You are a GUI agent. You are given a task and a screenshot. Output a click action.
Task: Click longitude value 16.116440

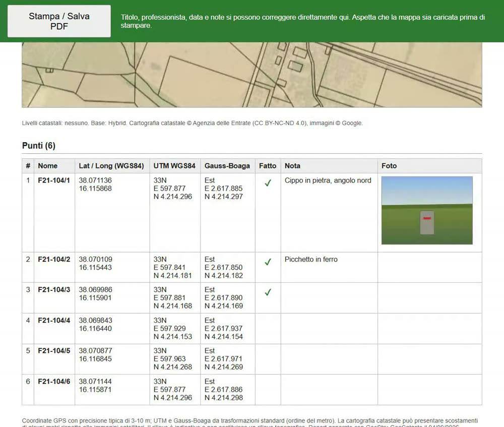click(x=95, y=329)
